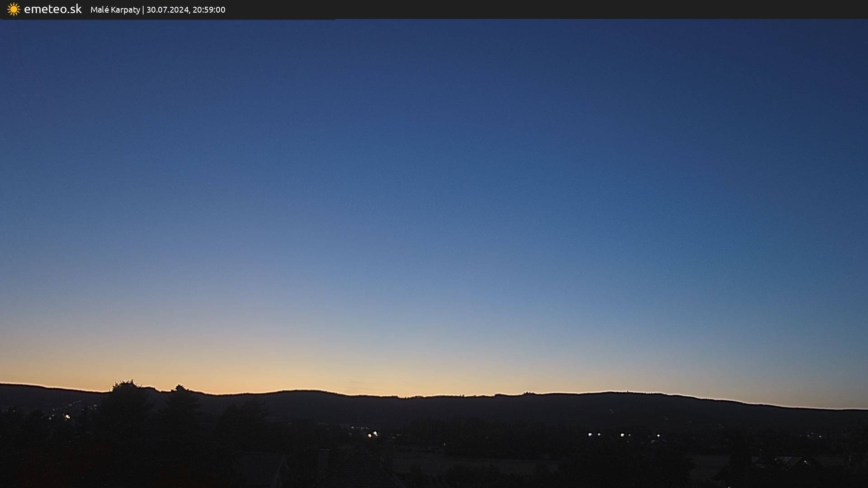Click the Malé Karpaty location label
Viewport: 868px width, 488px height.
click(x=115, y=10)
